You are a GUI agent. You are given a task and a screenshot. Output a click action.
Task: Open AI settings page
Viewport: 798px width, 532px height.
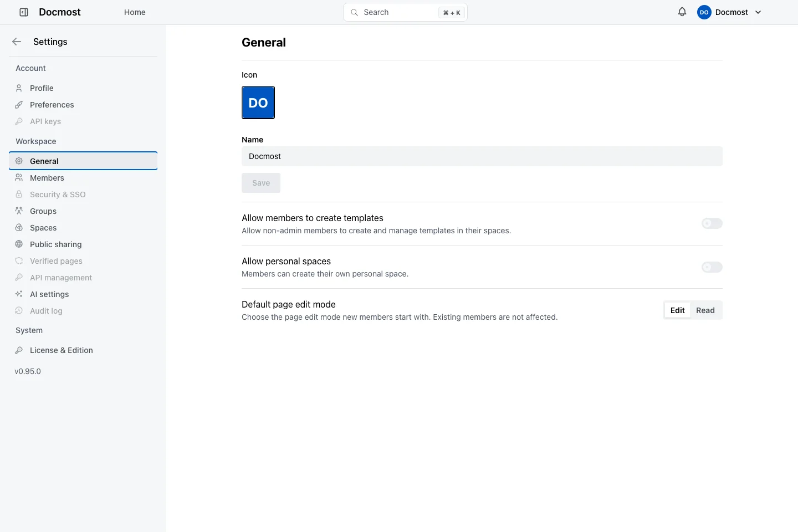[83, 294]
